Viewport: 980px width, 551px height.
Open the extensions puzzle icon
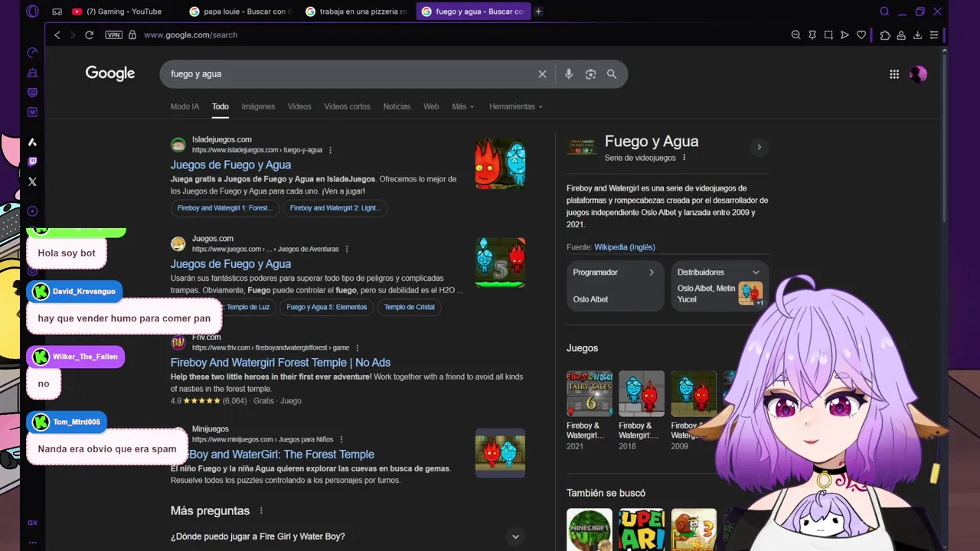885,35
